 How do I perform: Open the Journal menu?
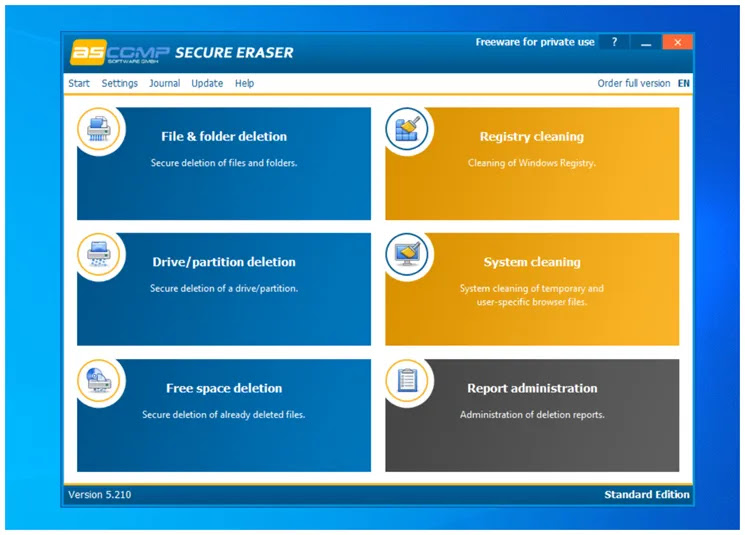point(164,83)
